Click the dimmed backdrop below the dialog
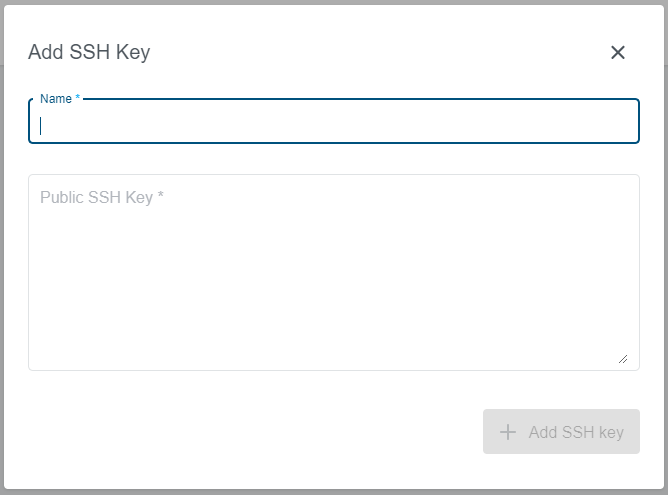The width and height of the screenshot is (668, 495). tap(334, 492)
